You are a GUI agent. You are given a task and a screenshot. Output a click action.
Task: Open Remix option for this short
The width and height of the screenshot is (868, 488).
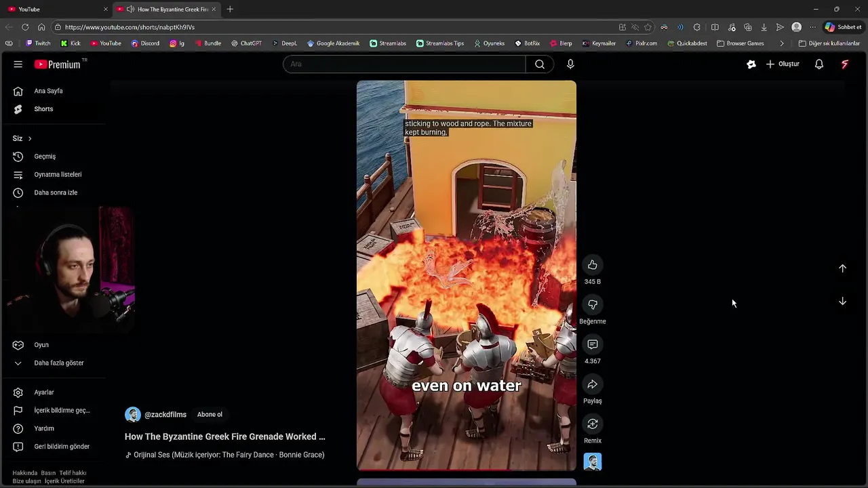coord(592,424)
